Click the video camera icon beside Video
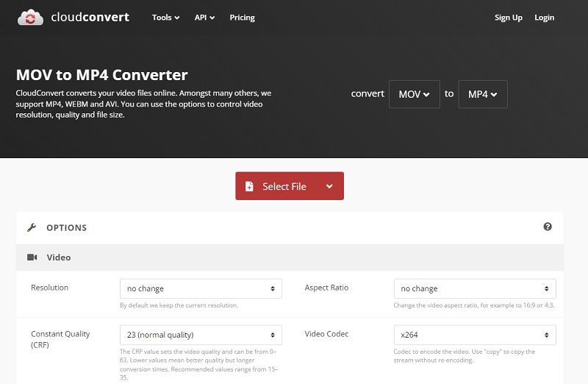The image size is (588, 384). 32,257
